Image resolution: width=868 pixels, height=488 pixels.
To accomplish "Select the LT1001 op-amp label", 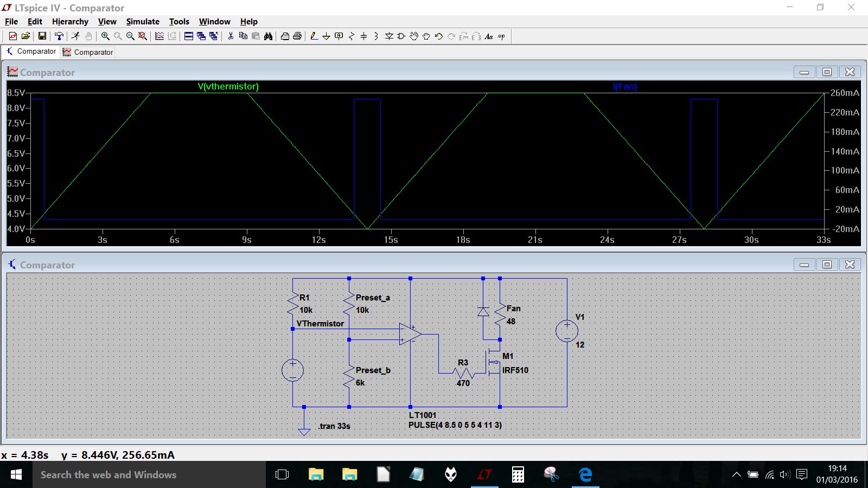I will 423,415.
